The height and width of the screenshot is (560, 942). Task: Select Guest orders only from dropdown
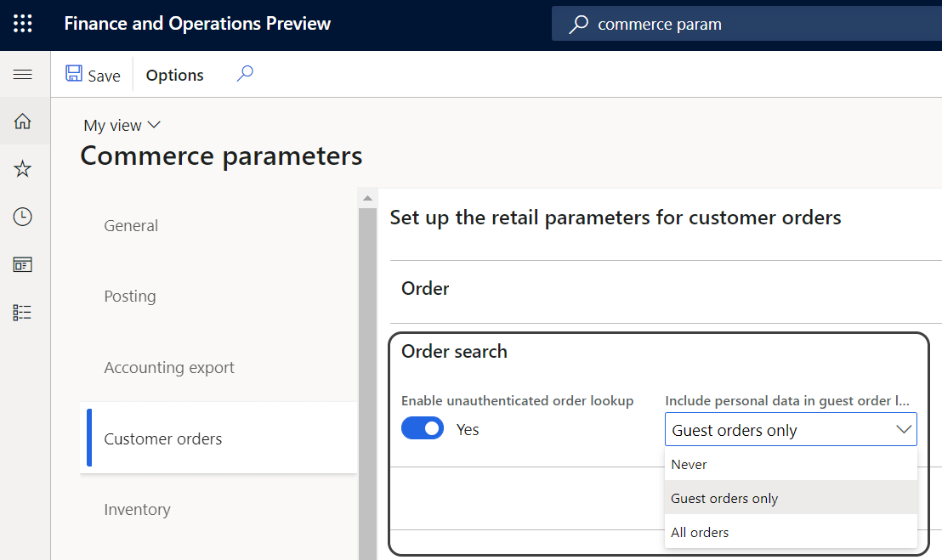(x=724, y=498)
